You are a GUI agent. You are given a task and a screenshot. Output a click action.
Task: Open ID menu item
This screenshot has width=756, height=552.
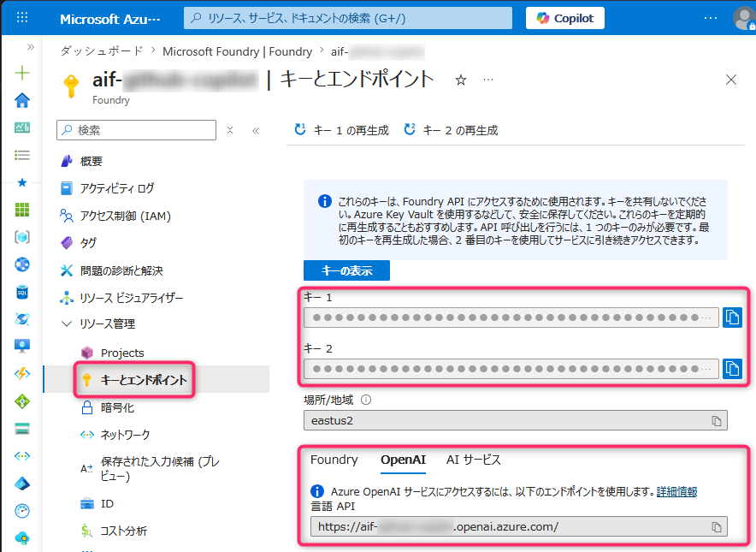click(x=107, y=504)
